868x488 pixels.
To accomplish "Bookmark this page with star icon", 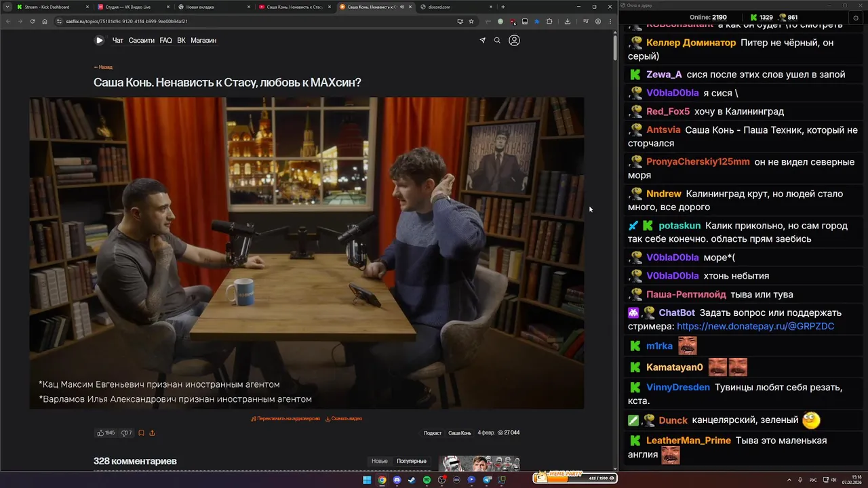I will click(471, 21).
